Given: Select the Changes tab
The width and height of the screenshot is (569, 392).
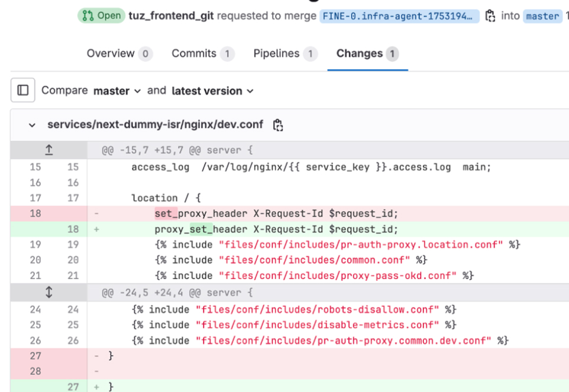Looking at the screenshot, I should pyautogui.click(x=367, y=54).
